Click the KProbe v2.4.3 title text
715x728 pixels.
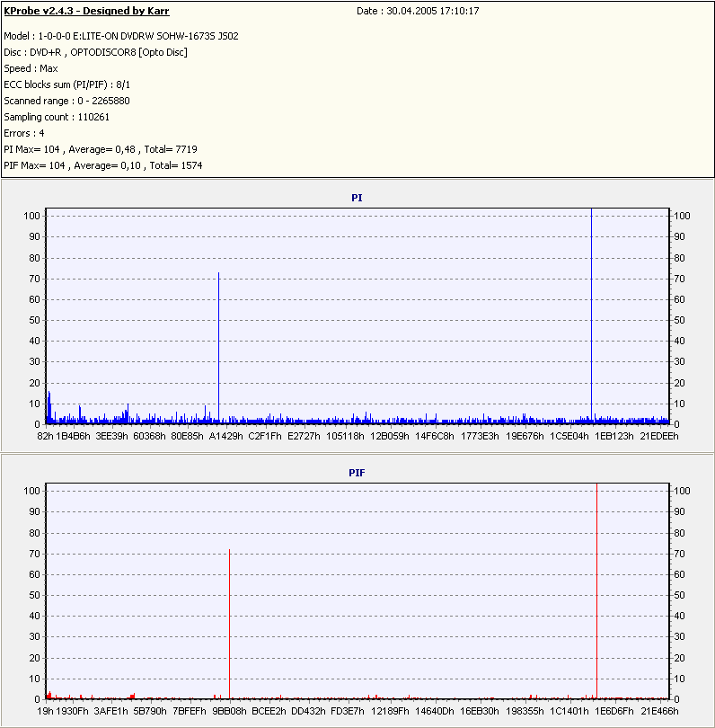pyautogui.click(x=87, y=11)
